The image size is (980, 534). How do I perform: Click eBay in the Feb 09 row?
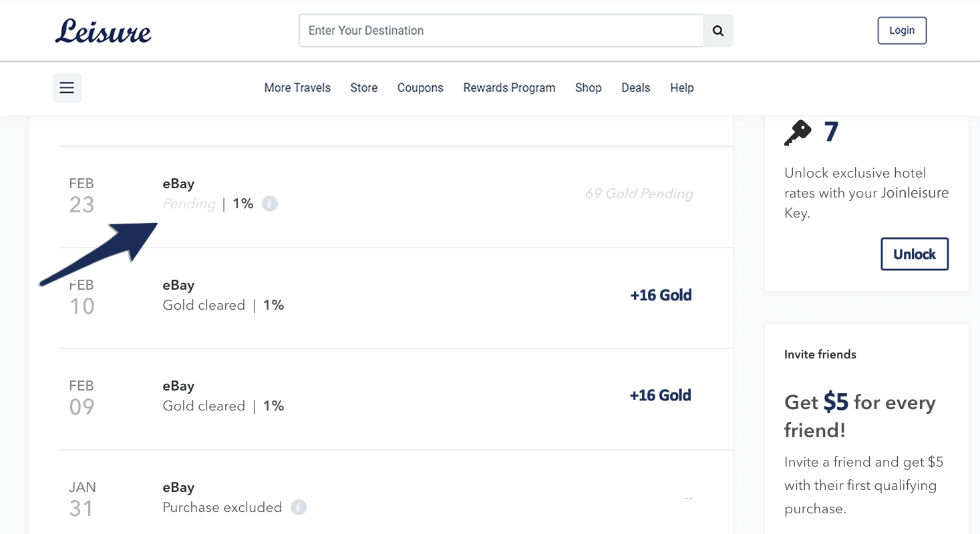tap(178, 386)
